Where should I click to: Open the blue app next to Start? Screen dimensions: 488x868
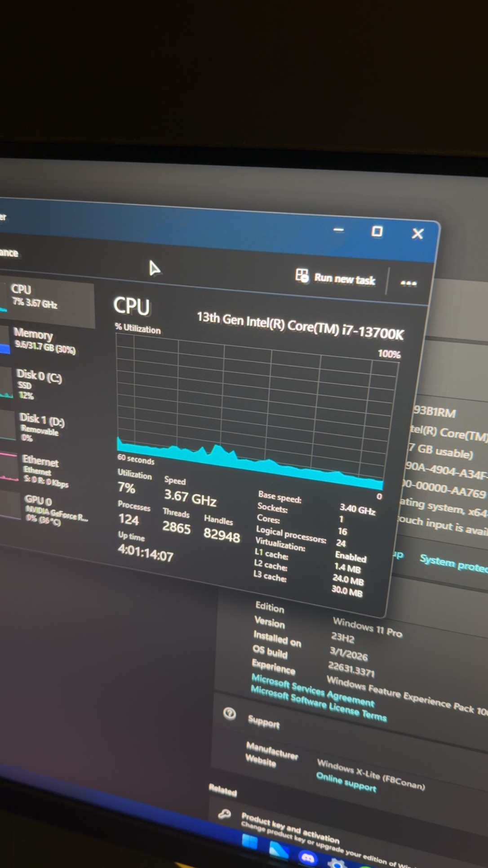point(279,850)
